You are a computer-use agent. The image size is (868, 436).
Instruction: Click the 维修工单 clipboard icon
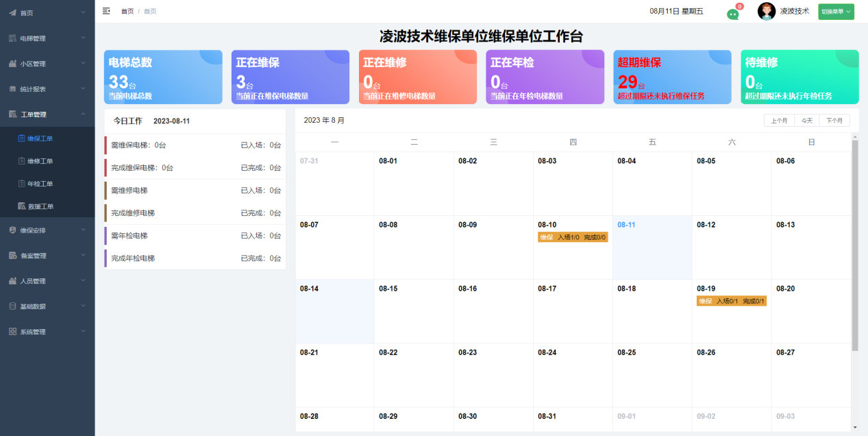(21, 161)
